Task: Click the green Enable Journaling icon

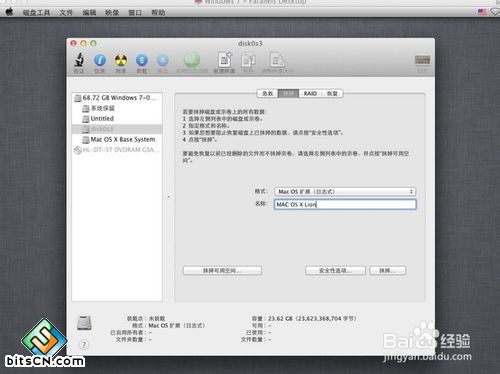Action: [x=192, y=60]
